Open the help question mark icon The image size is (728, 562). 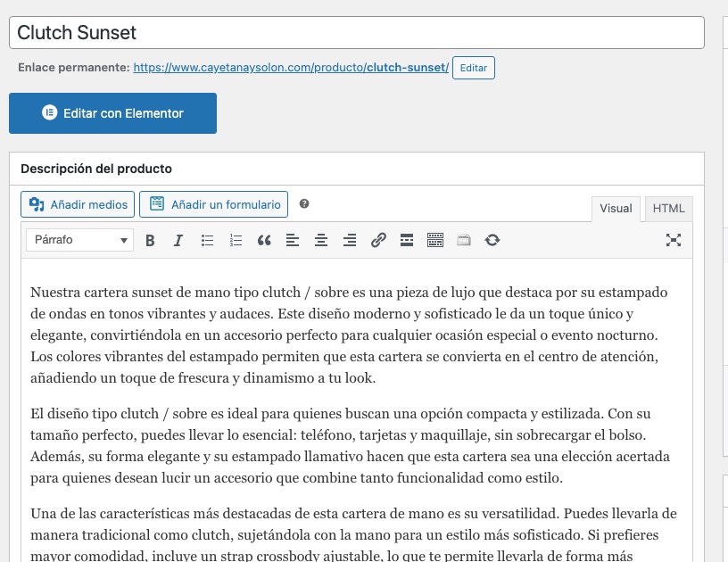coord(304,203)
